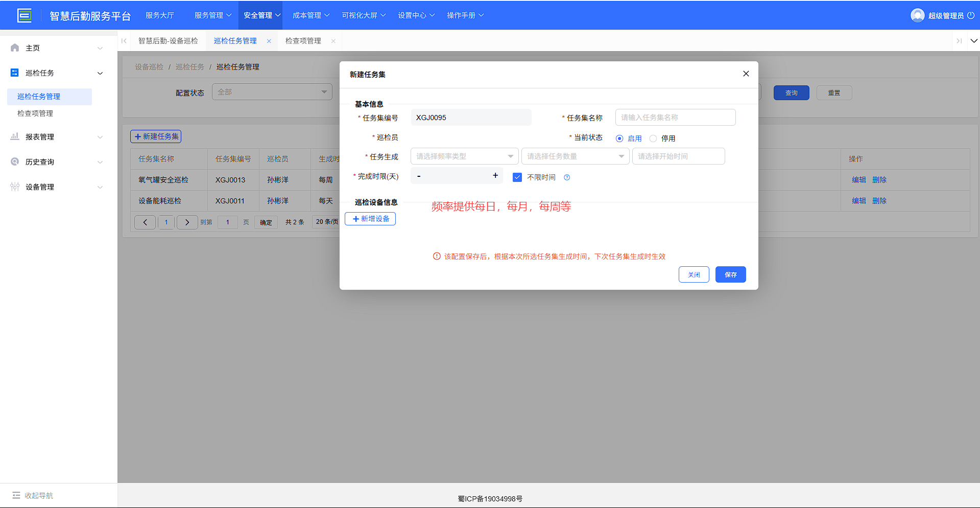Click 编辑 for 设备能耗巡检 row
This screenshot has height=508, width=980.
pos(859,201)
